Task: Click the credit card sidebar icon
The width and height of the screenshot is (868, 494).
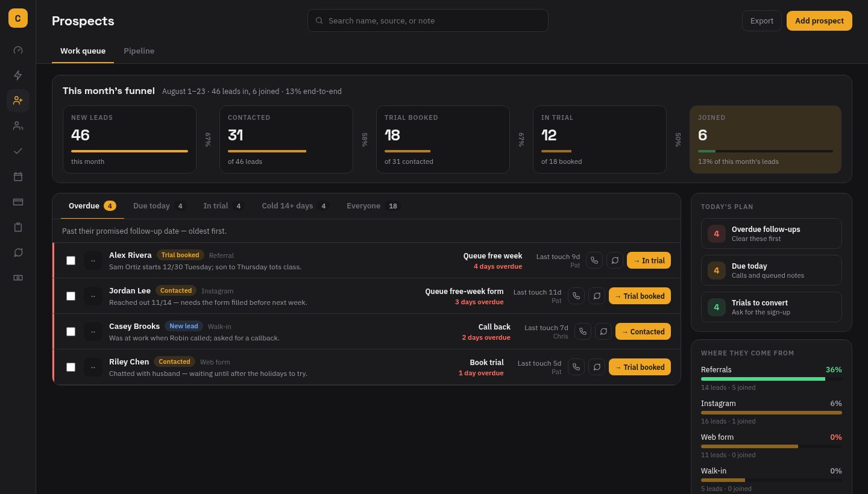Action: coord(18,202)
